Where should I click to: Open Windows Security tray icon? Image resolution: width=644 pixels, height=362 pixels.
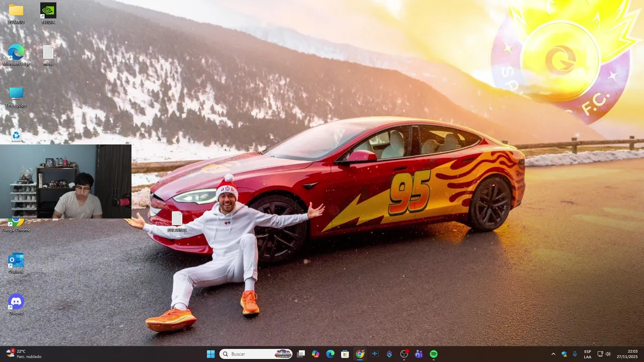click(565, 354)
